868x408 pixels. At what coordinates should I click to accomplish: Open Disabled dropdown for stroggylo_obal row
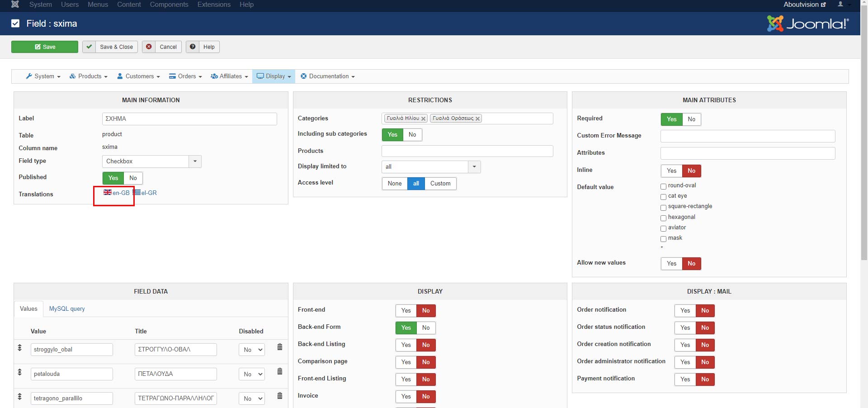point(251,350)
